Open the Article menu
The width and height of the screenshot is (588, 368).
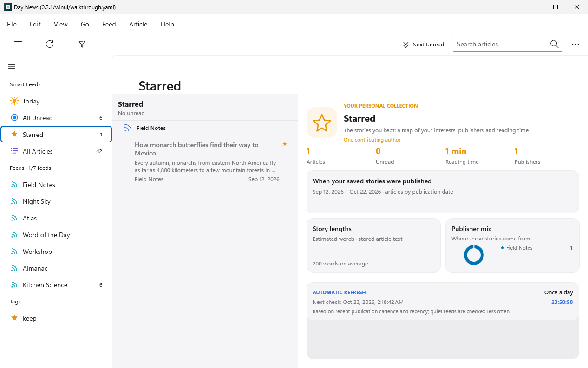138,24
